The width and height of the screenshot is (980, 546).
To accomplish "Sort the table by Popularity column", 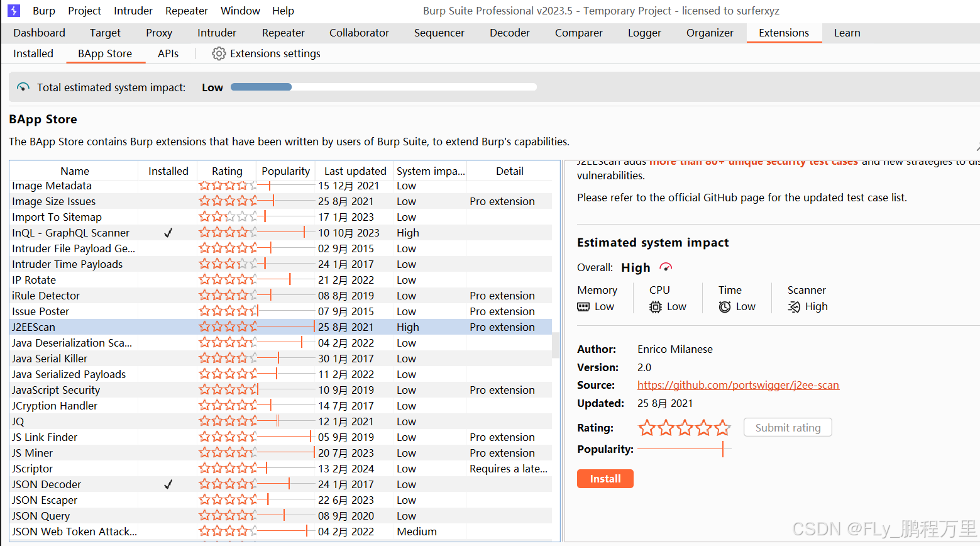I will pos(286,171).
